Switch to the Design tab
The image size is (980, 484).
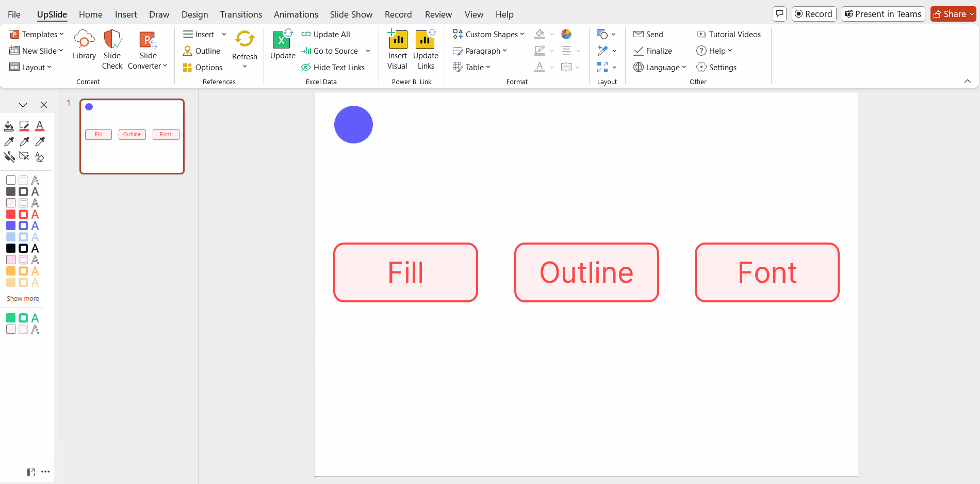194,14
